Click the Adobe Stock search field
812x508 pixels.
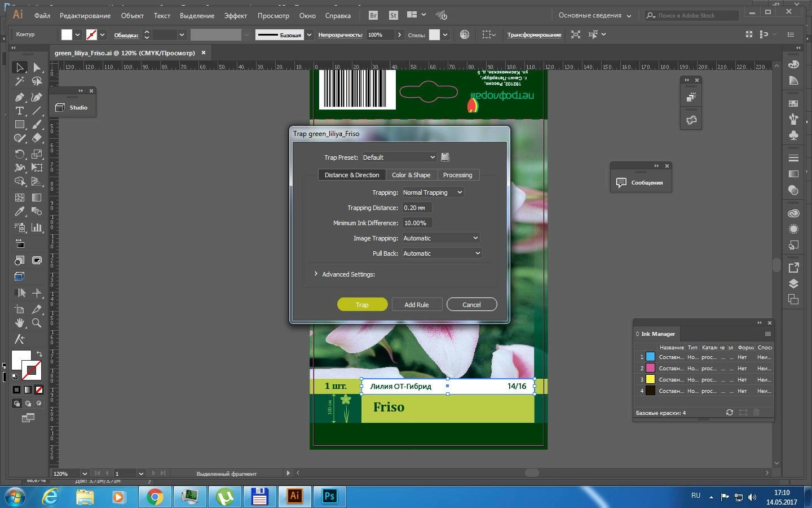[x=692, y=15]
